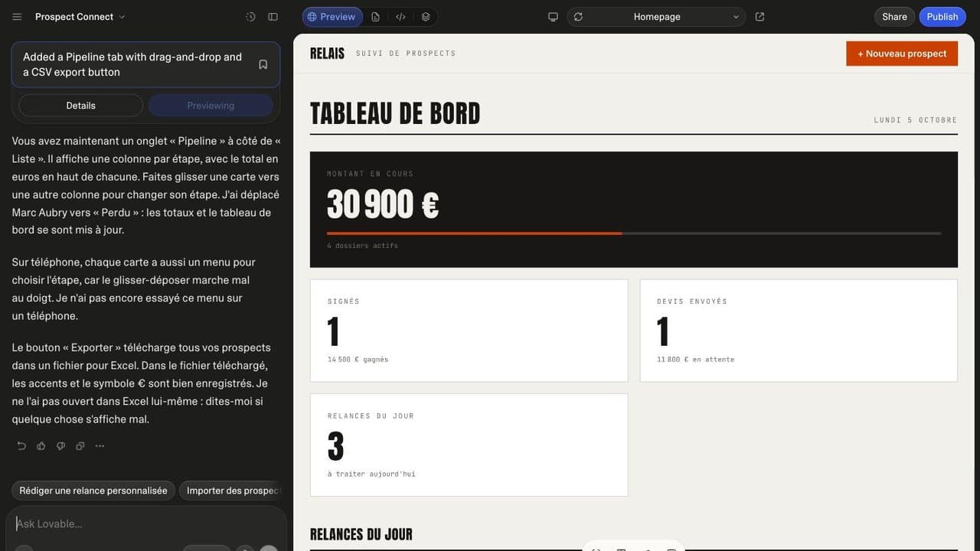Click the Share button

click(x=894, y=17)
